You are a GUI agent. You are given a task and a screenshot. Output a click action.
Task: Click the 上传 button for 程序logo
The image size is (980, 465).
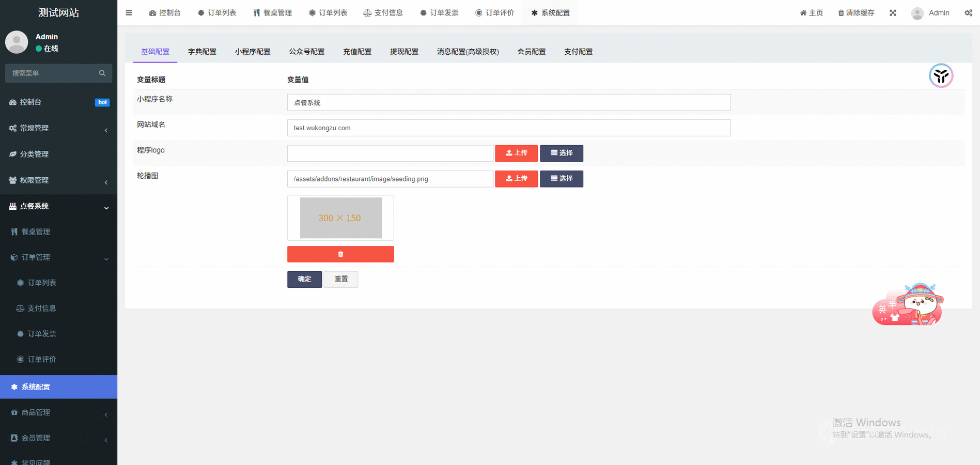pos(516,153)
